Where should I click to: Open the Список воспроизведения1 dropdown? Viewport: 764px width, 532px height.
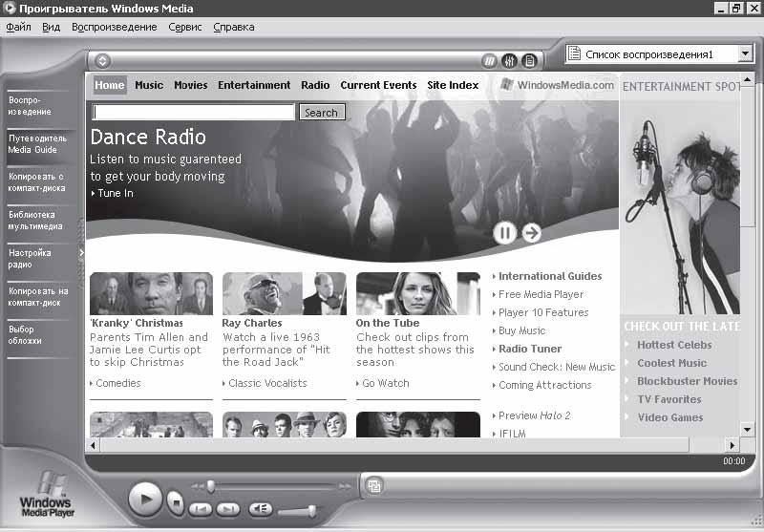[745, 53]
